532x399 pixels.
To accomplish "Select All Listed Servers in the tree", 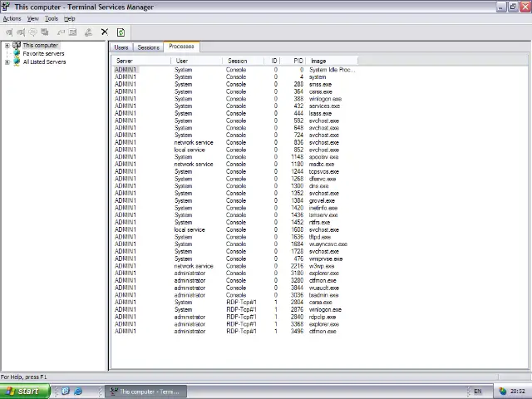I will tap(44, 62).
